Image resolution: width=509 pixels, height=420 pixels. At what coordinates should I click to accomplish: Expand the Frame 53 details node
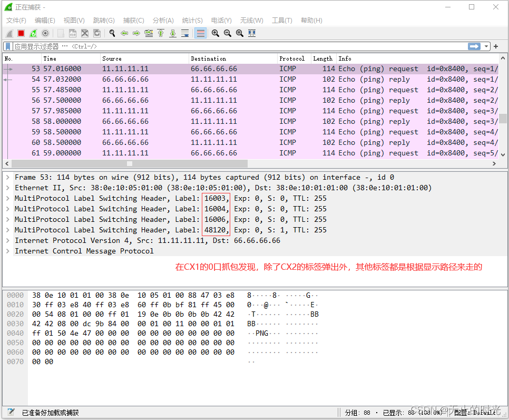point(7,177)
